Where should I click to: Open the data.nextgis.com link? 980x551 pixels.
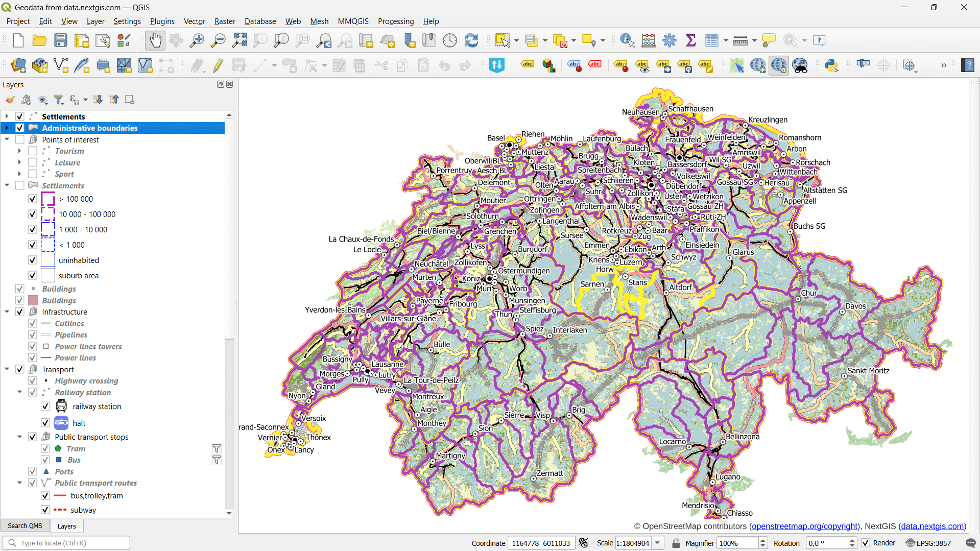click(931, 526)
